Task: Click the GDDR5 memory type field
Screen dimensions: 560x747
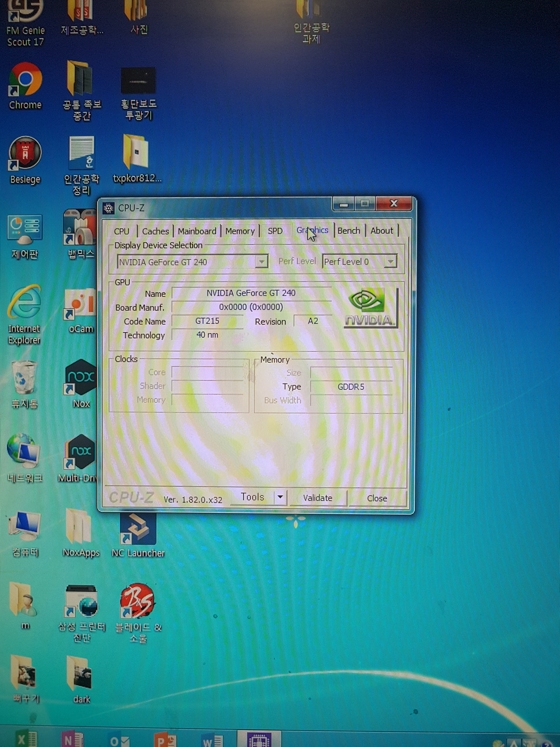Action: (x=351, y=387)
